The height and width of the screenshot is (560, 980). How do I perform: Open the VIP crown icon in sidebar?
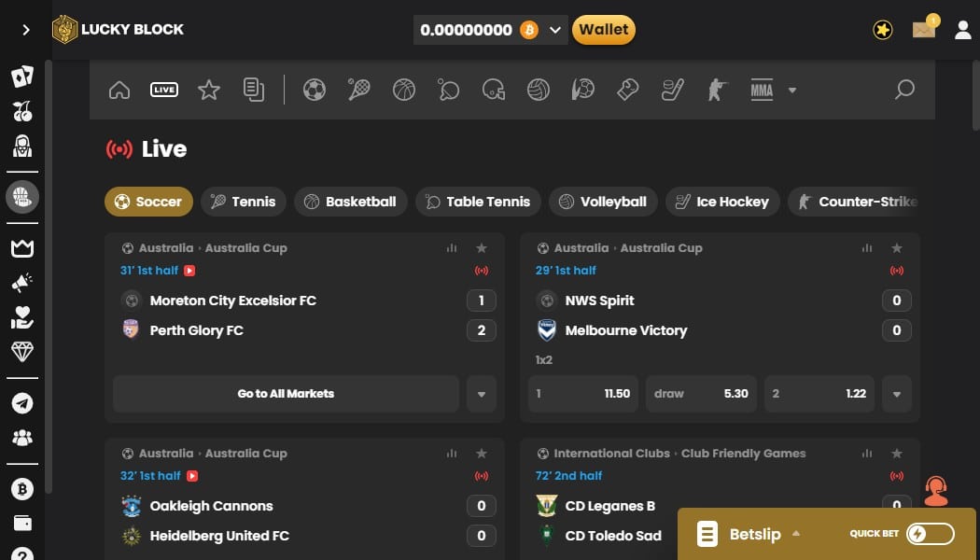[22, 249]
